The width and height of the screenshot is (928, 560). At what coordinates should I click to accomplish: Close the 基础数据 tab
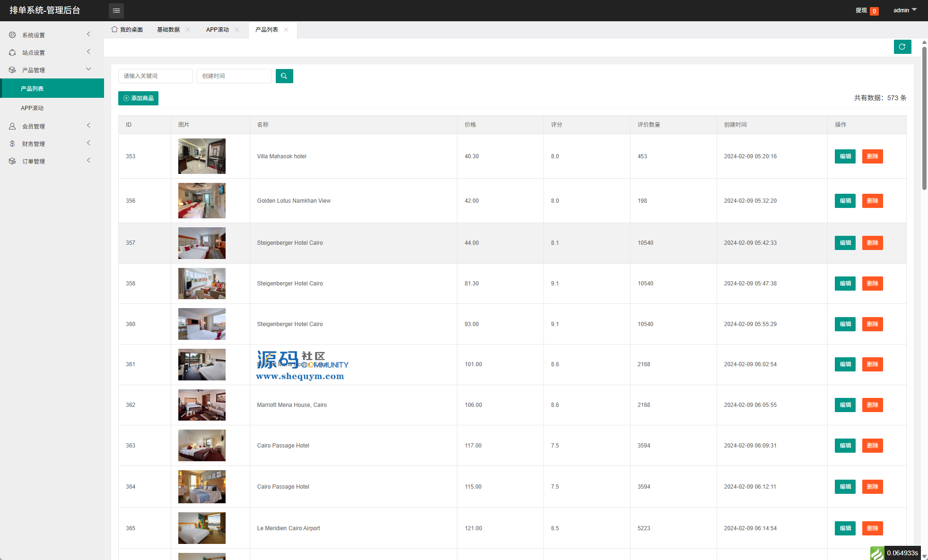[188, 30]
